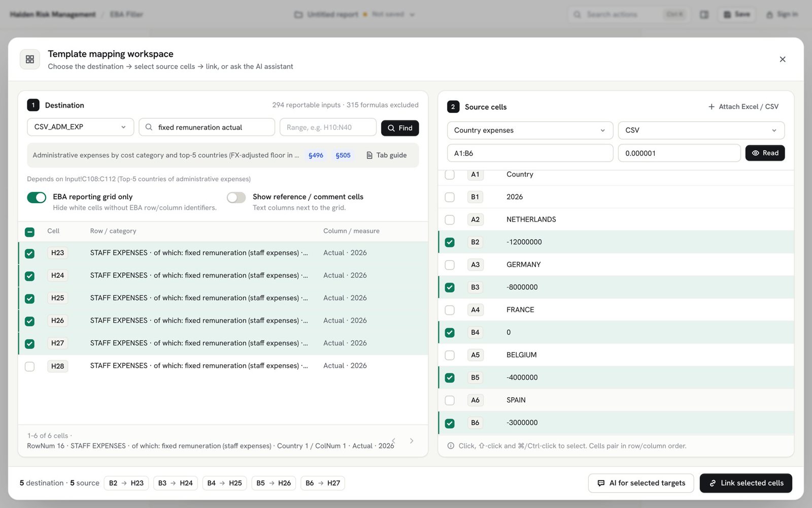Open the Country expenses source dropdown
Image resolution: width=812 pixels, height=508 pixels.
530,131
